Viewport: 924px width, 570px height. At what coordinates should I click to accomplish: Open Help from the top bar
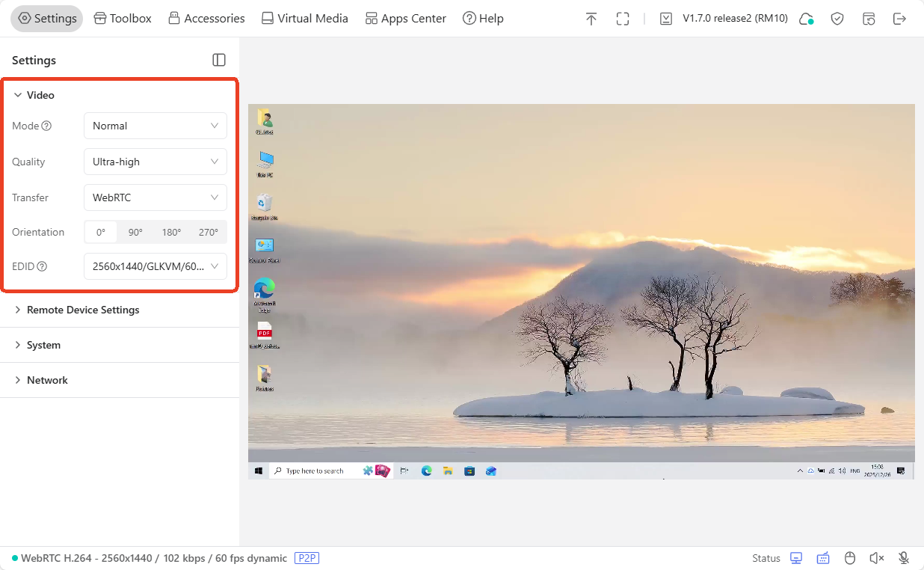[x=482, y=18]
